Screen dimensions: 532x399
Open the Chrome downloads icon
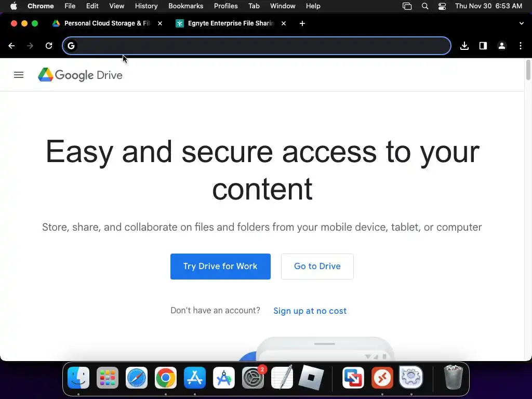[464, 46]
